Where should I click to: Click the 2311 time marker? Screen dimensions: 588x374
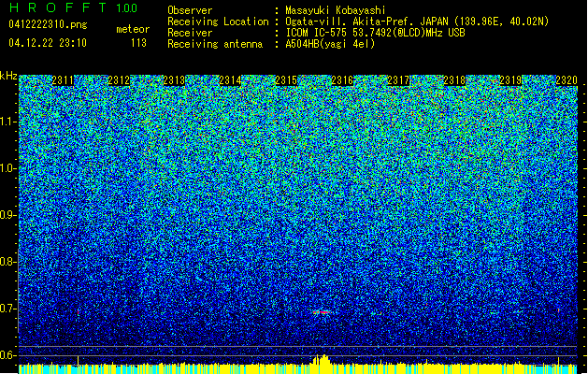(x=63, y=80)
